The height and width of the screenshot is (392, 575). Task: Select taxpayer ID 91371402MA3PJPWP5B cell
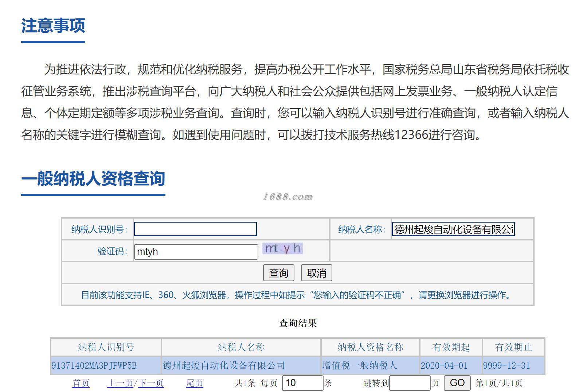click(106, 365)
